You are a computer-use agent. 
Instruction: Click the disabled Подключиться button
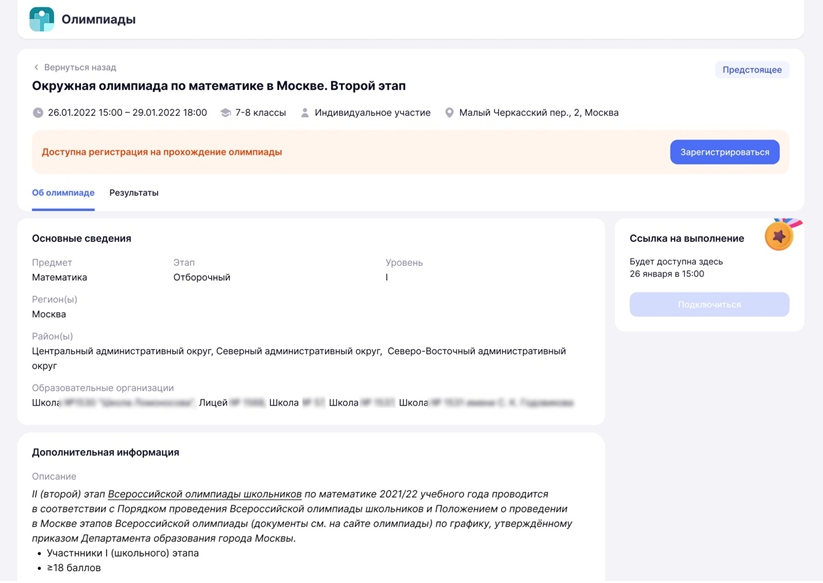[x=709, y=304]
